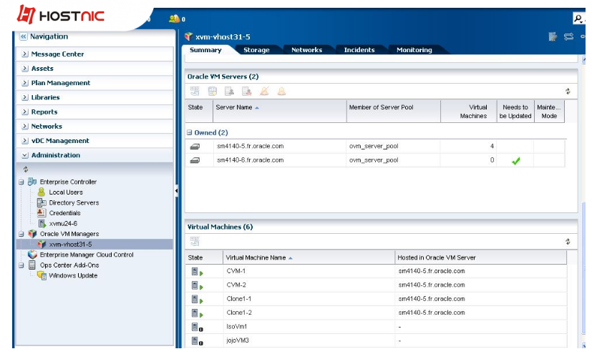The image size is (597, 364).
Task: Click server state icon for sm4140-6.fr.oracle.com
Action: [195, 160]
